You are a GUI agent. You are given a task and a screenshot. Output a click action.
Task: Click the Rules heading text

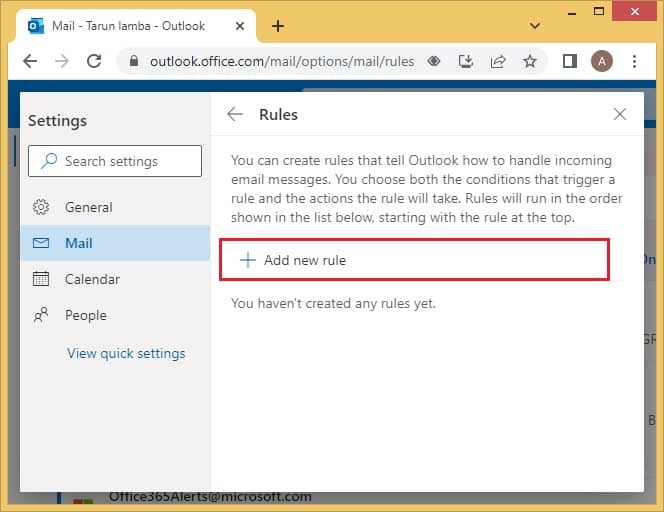click(x=278, y=115)
